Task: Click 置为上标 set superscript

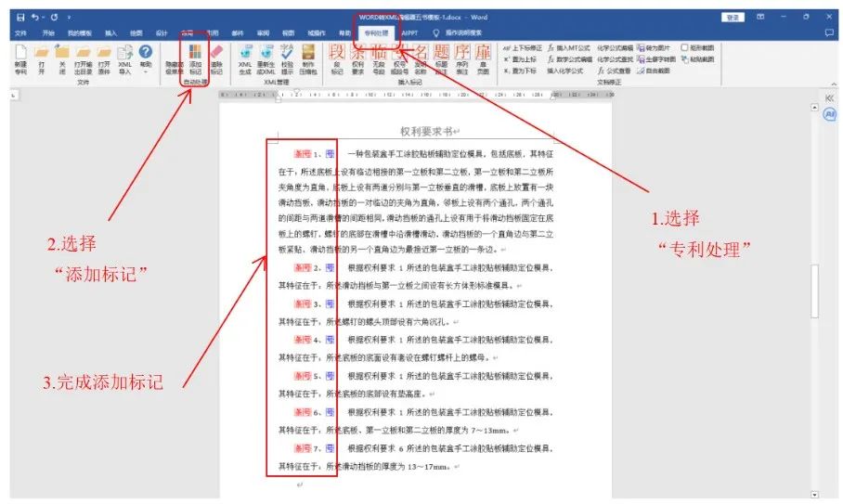Action: coord(520,59)
